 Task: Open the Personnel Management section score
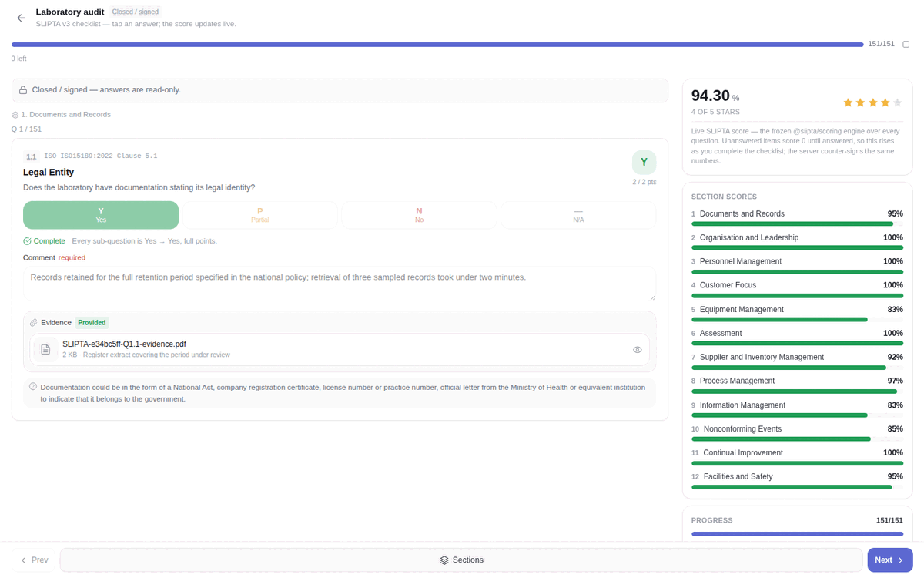797,266
